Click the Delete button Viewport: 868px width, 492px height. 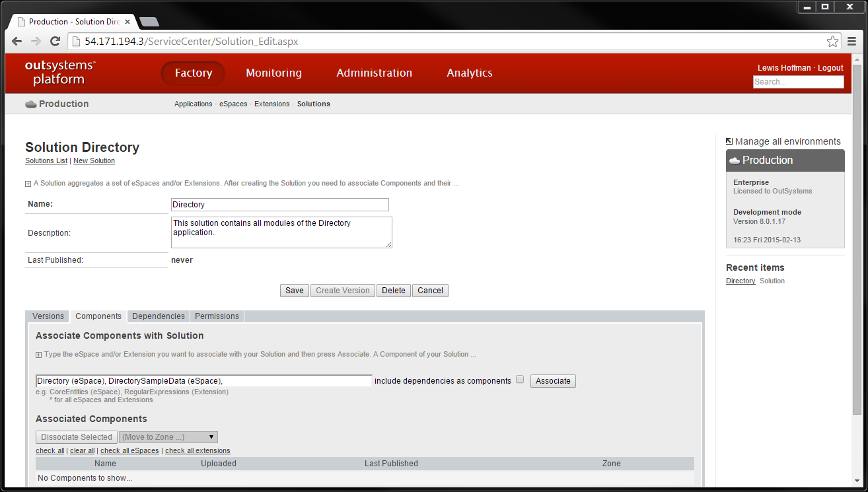click(x=394, y=291)
